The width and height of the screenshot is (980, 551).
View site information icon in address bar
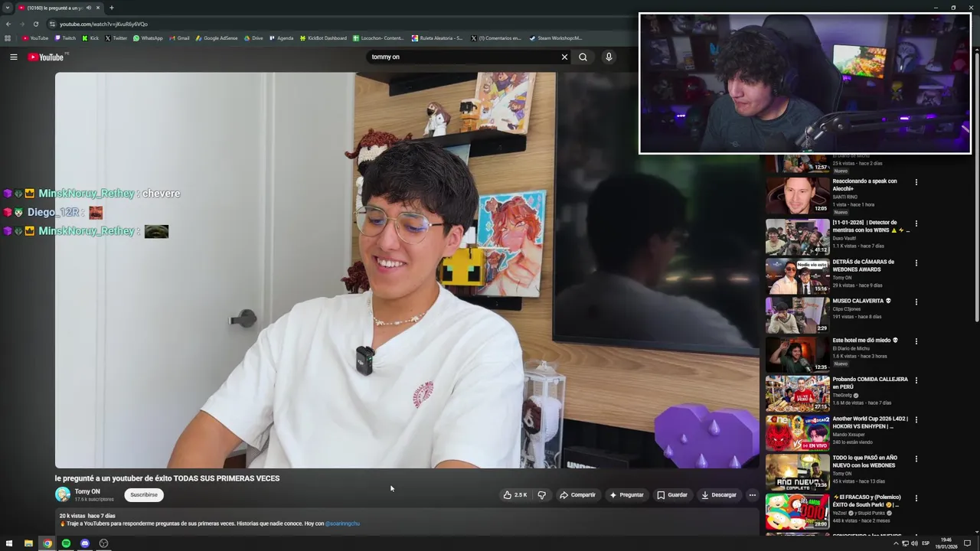coord(52,24)
